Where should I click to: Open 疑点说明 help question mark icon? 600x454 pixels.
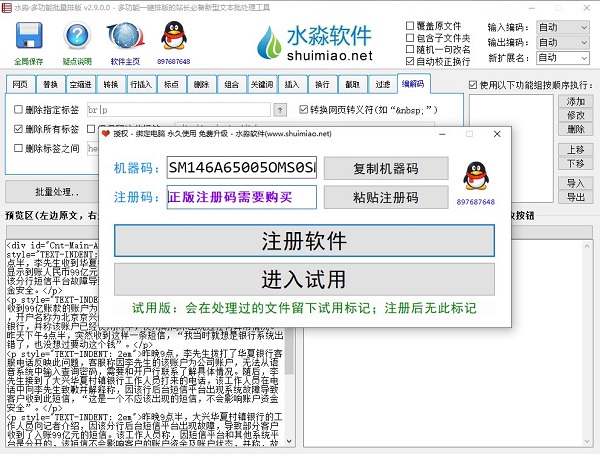[77, 36]
